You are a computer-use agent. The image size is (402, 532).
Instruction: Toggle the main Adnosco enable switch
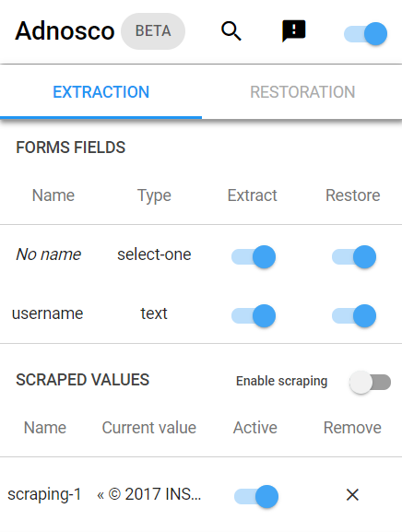coord(365,34)
